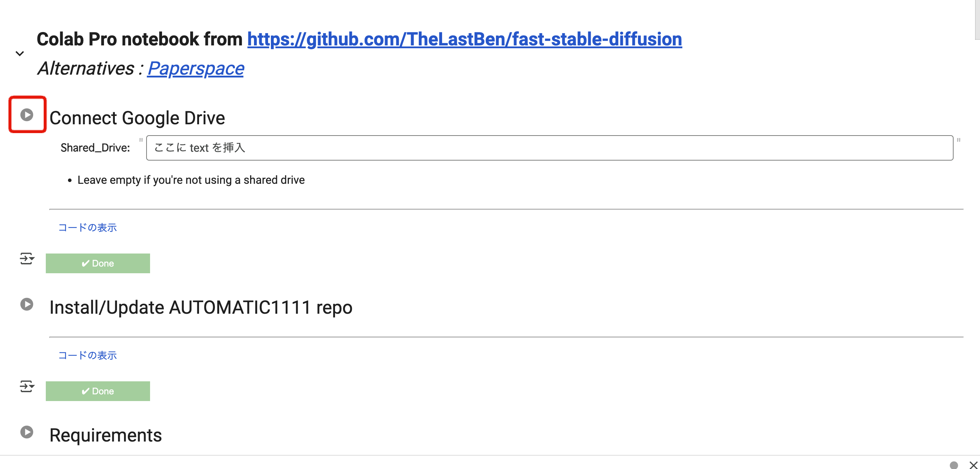Focus the Shared_Drive text input
The width and height of the screenshot is (980, 469).
[x=549, y=148]
